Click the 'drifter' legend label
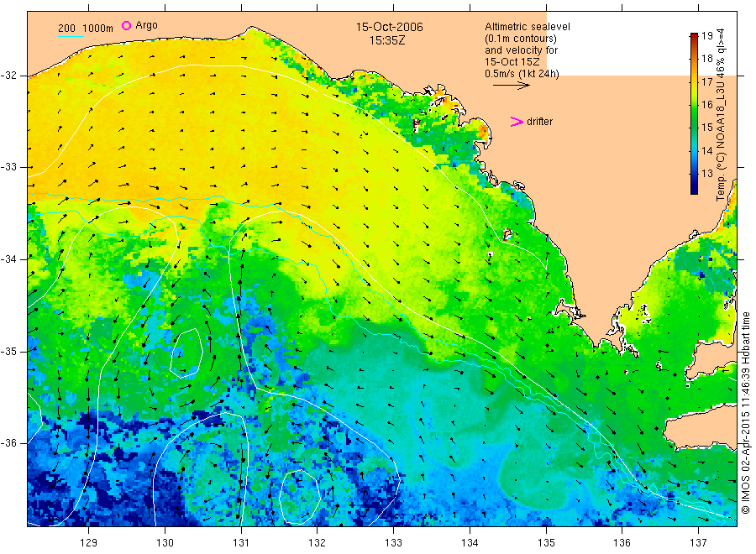 [539, 122]
